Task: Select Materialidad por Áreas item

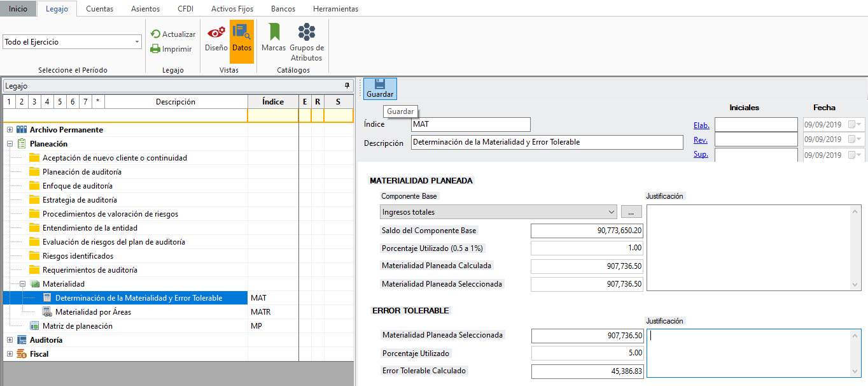Action: [x=93, y=312]
